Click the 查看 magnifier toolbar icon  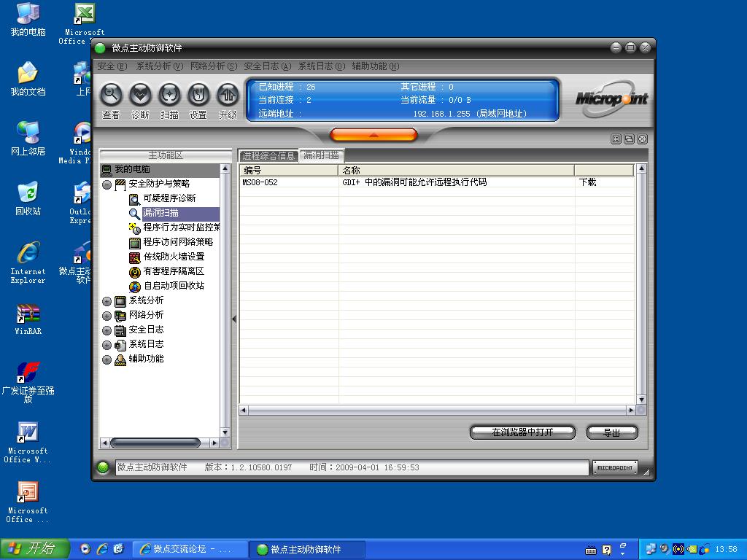click(111, 96)
